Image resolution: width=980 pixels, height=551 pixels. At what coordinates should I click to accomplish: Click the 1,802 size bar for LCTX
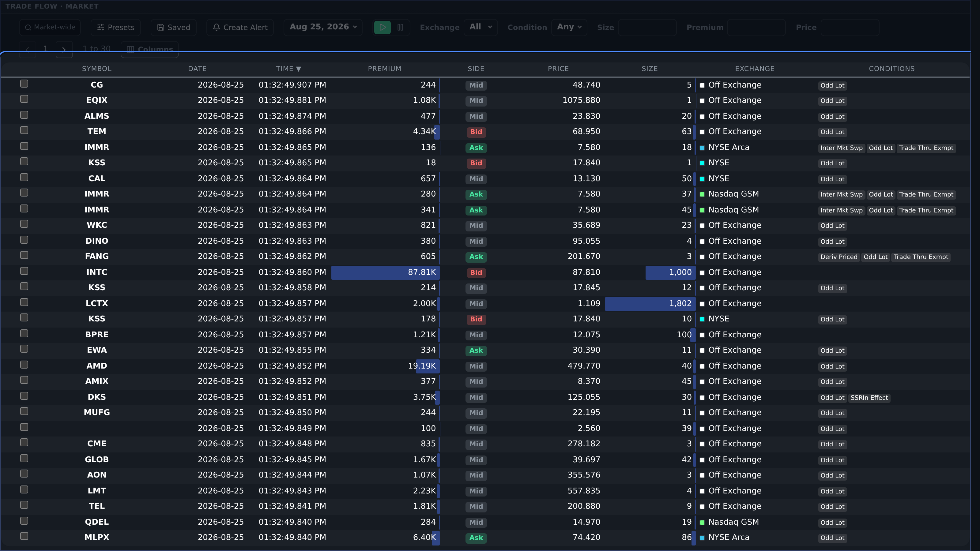[x=650, y=303]
